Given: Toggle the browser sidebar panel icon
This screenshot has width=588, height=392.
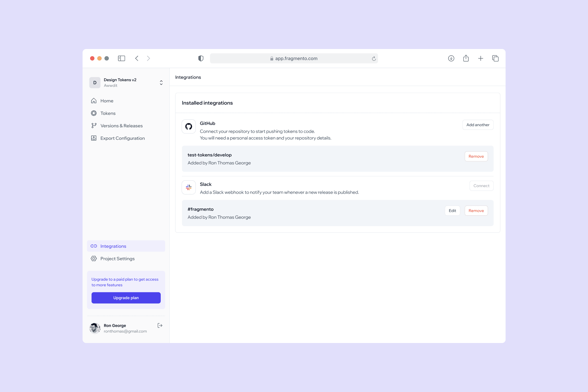Looking at the screenshot, I should (x=122, y=58).
